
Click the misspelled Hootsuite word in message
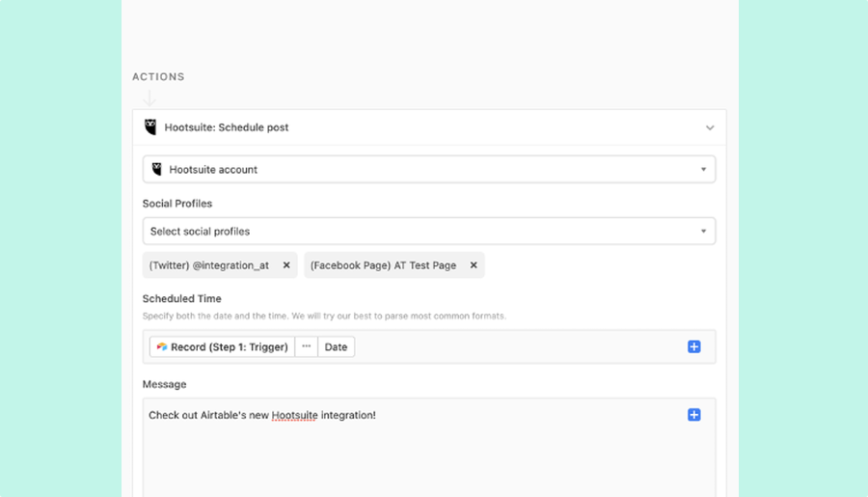[294, 415]
